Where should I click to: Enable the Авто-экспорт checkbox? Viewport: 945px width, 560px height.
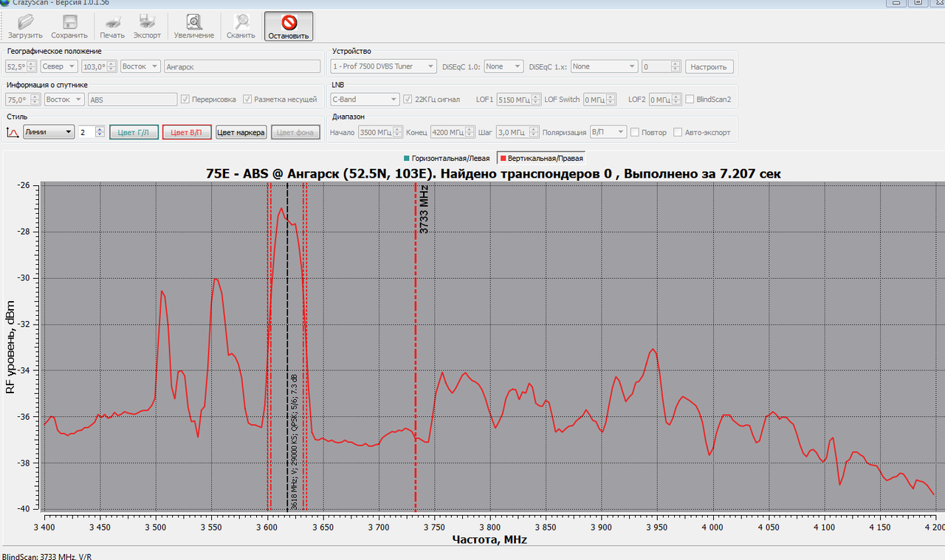pos(678,132)
